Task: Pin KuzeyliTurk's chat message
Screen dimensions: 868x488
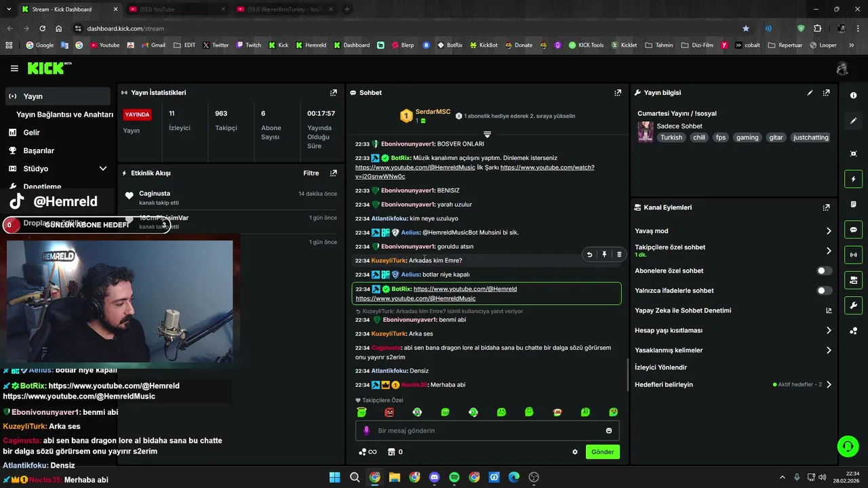Action: click(604, 255)
